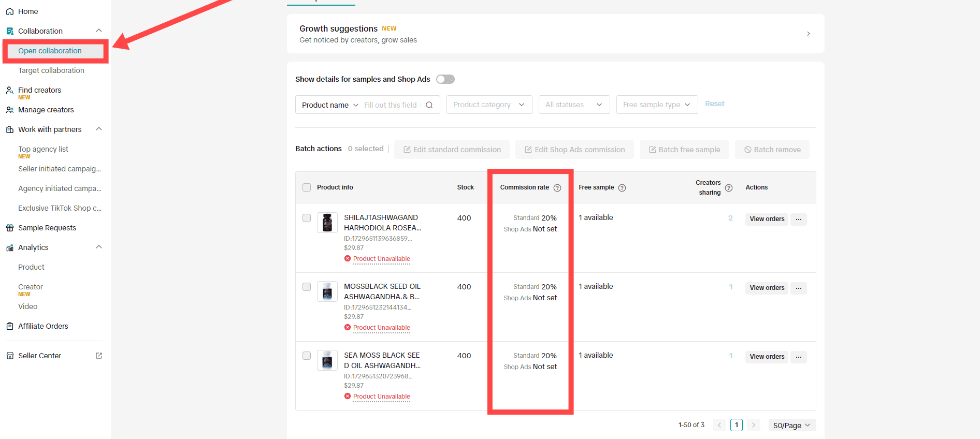Open the 50/Page page size selector
This screenshot has height=439, width=980.
[x=791, y=425]
